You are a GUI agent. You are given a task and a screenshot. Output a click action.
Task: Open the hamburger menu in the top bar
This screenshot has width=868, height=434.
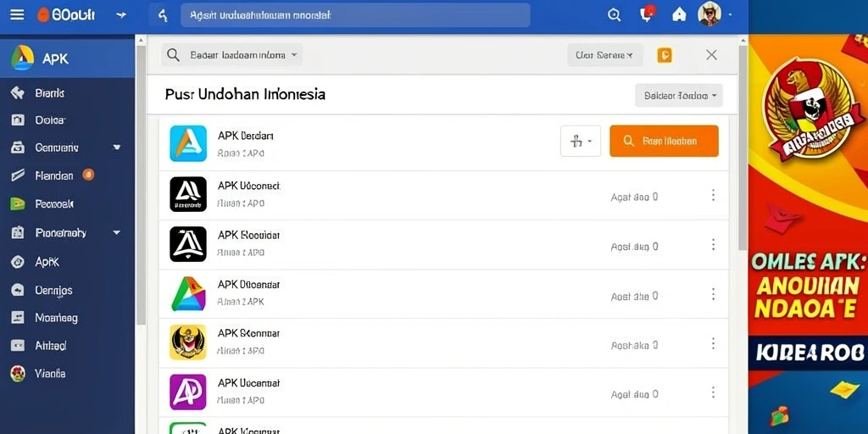pyautogui.click(x=17, y=15)
